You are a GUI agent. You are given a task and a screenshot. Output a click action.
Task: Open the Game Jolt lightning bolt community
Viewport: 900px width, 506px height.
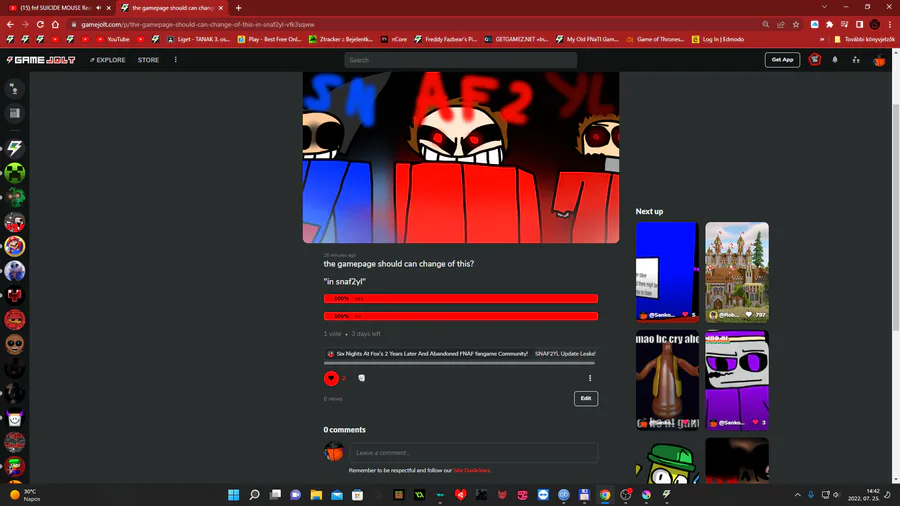click(x=15, y=148)
